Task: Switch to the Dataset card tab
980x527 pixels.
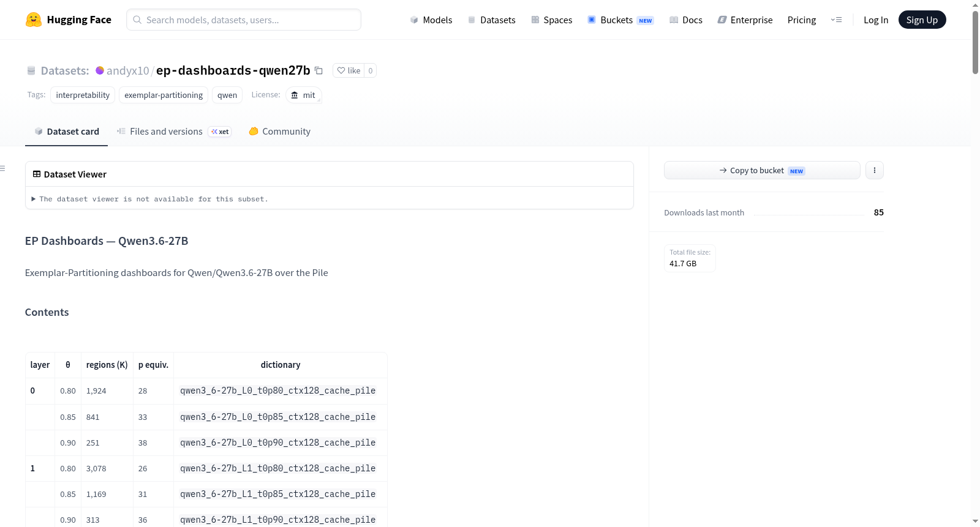Action: [66, 132]
